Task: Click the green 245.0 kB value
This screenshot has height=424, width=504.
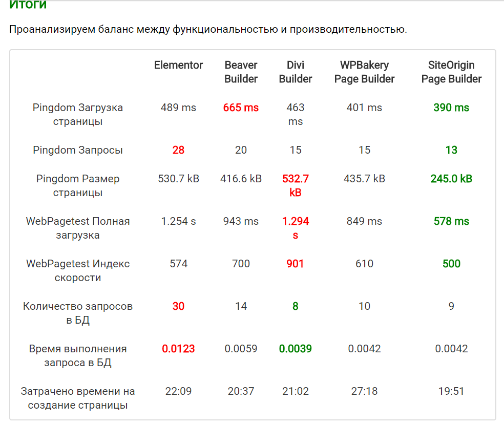Action: pos(451,178)
